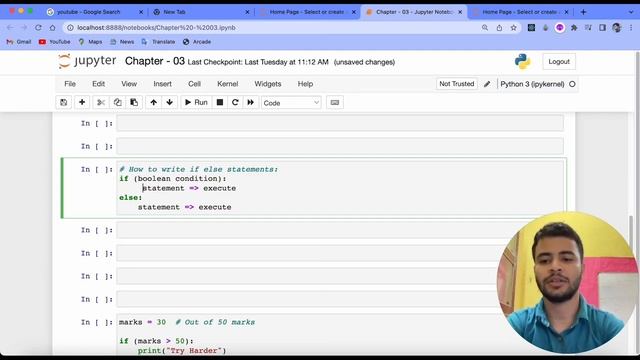Move the selected cell down with the arrow icon

pos(169,102)
